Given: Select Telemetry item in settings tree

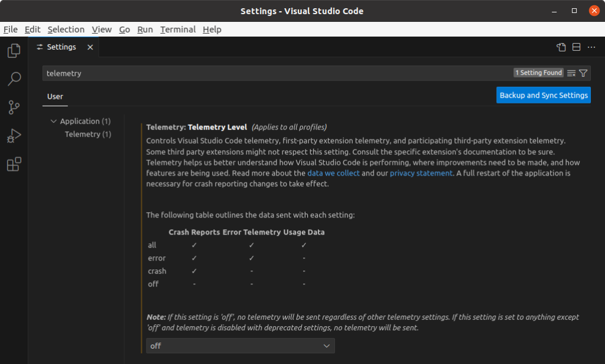Looking at the screenshot, I should coord(87,134).
